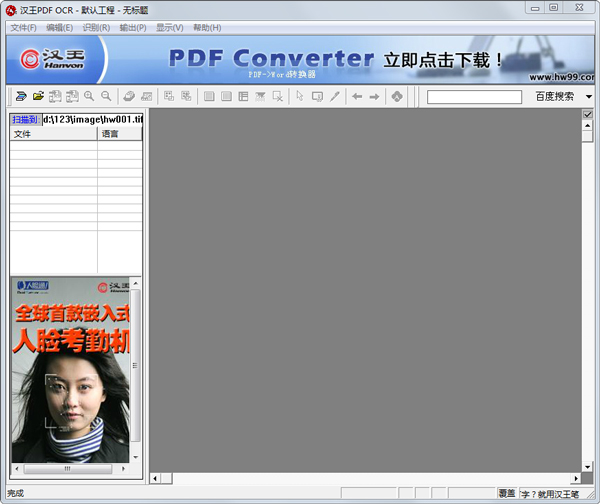The height and width of the screenshot is (504, 600).
Task: Click main view scroll right arrow
Action: click(576, 478)
